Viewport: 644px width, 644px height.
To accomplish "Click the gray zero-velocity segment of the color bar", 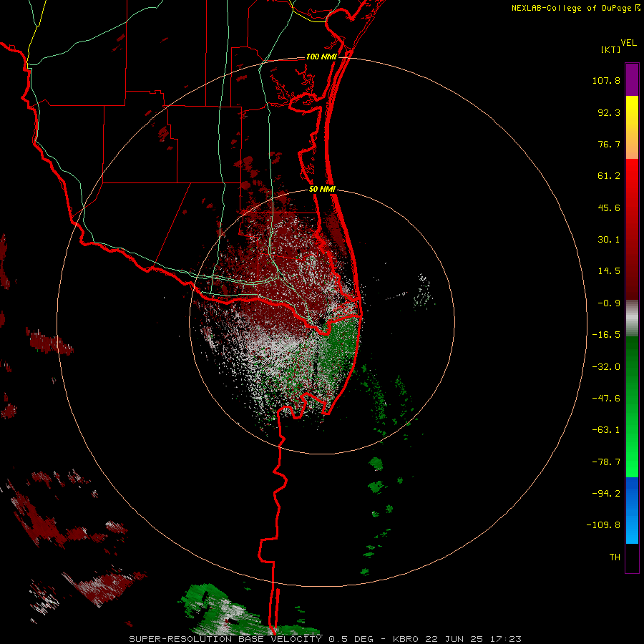I will (x=632, y=318).
